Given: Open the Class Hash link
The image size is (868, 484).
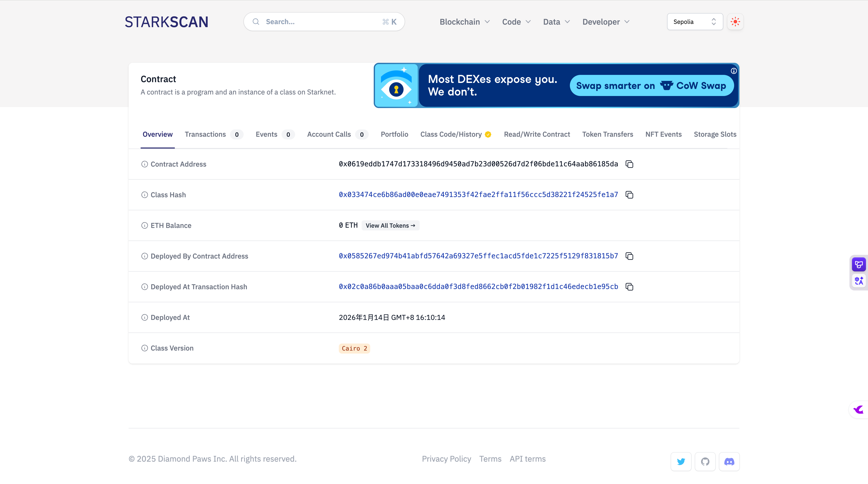Looking at the screenshot, I should (x=478, y=195).
